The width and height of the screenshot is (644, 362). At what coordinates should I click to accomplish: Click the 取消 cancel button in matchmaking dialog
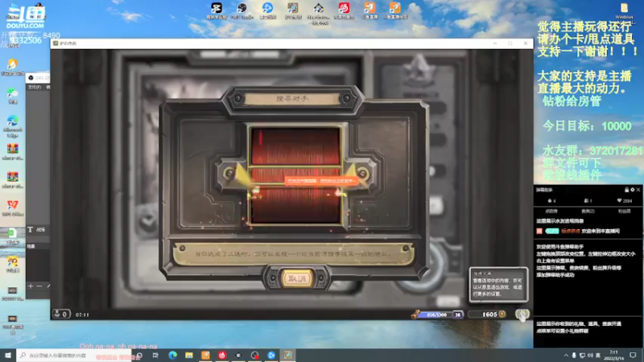pyautogui.click(x=296, y=278)
